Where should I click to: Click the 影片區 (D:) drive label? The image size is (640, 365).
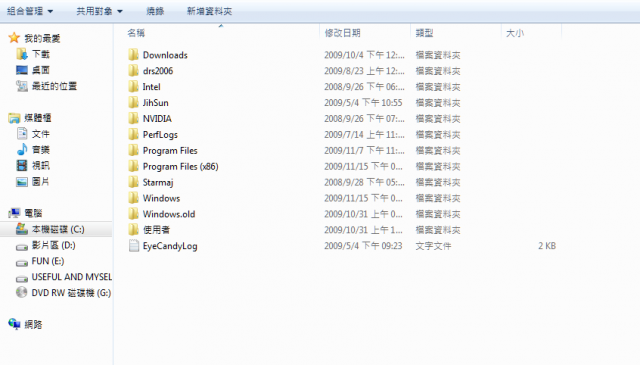click(53, 245)
